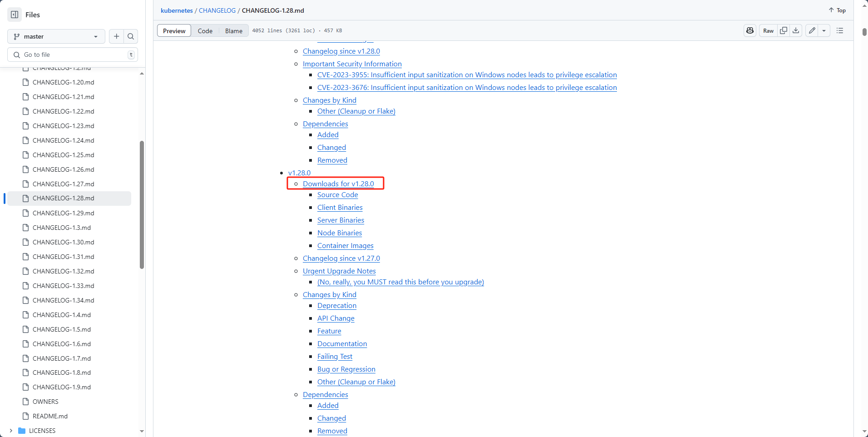The width and height of the screenshot is (868, 437).
Task: Open CHANGELOG-1.3.md in file tree
Action: coord(62,228)
